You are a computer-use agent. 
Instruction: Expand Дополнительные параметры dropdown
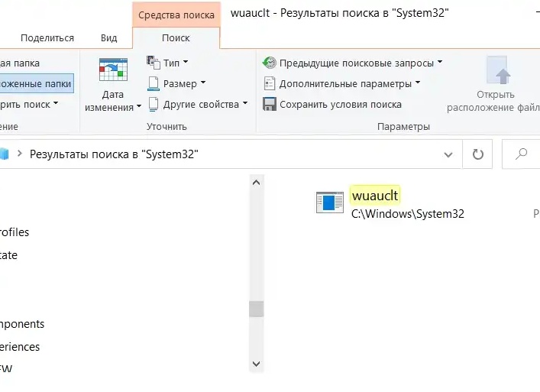tap(418, 83)
